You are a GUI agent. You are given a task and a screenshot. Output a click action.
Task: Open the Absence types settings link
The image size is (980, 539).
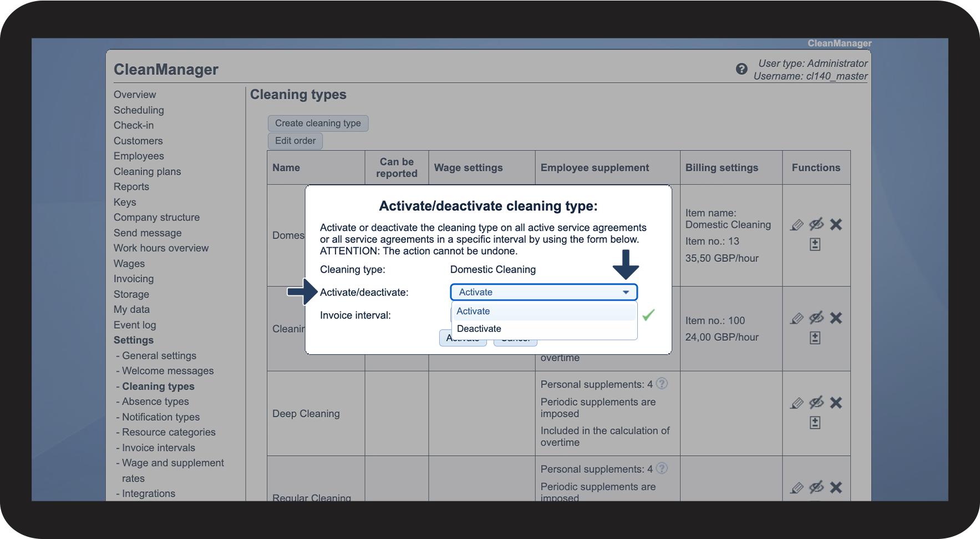point(155,401)
